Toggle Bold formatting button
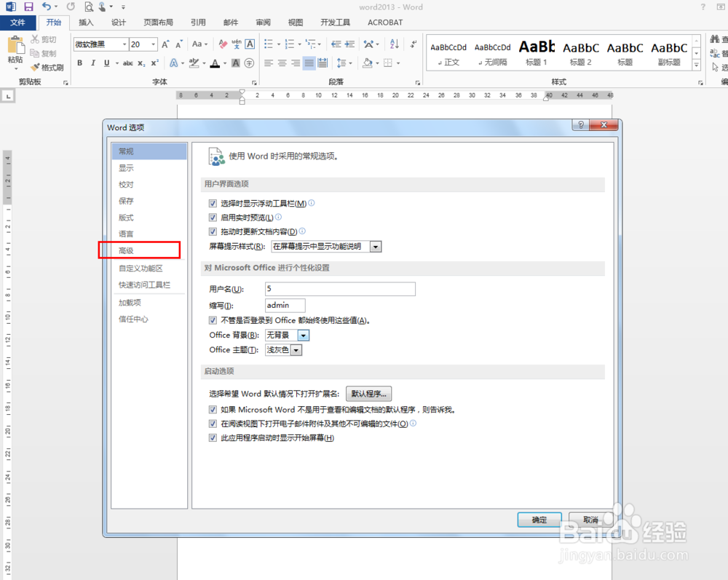 (80, 63)
